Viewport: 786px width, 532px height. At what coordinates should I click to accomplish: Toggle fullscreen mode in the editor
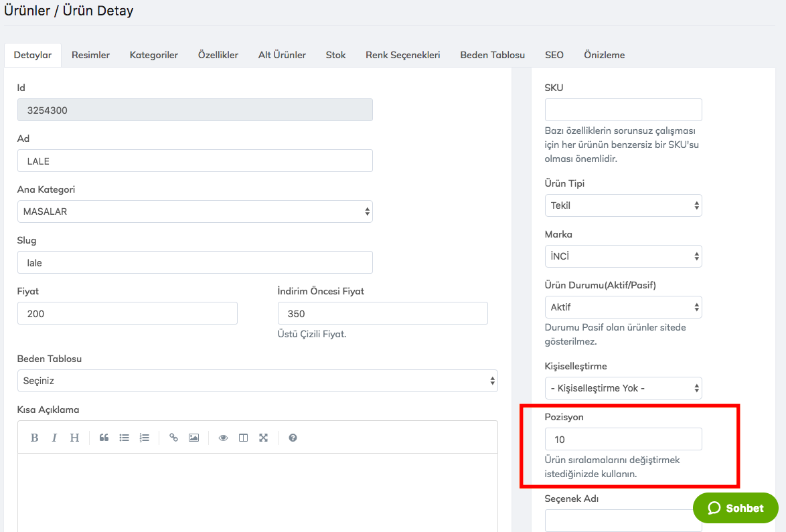[x=263, y=438]
